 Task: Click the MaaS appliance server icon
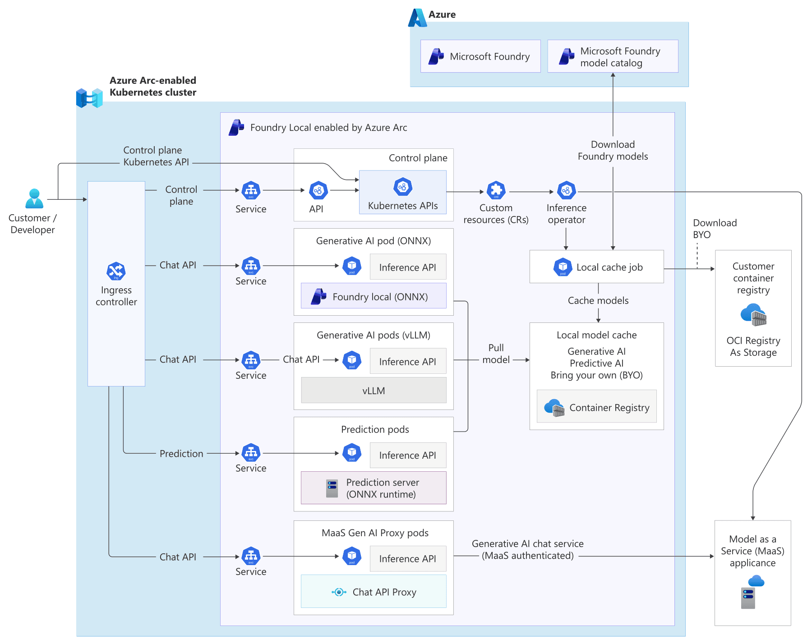[x=752, y=592]
